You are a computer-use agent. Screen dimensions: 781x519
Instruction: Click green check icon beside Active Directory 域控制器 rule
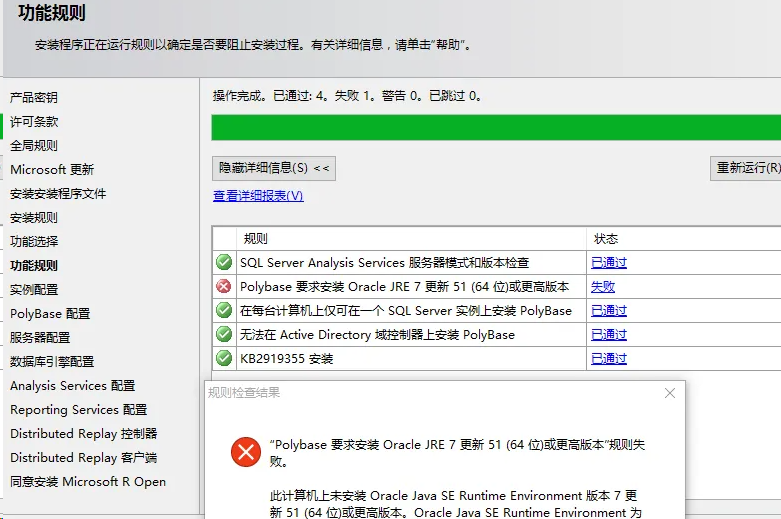pos(224,334)
